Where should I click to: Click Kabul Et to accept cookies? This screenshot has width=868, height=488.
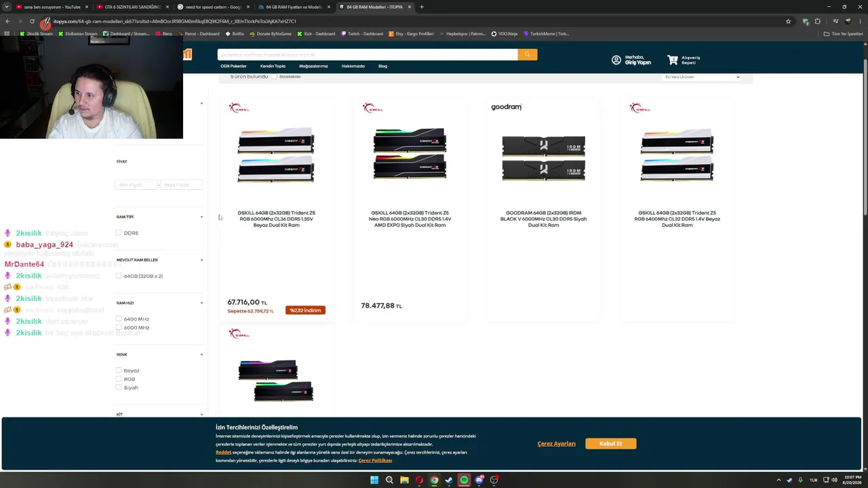tap(610, 443)
